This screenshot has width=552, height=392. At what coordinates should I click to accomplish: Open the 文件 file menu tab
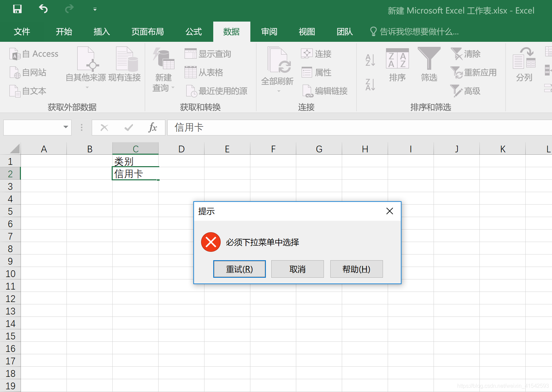click(x=22, y=32)
